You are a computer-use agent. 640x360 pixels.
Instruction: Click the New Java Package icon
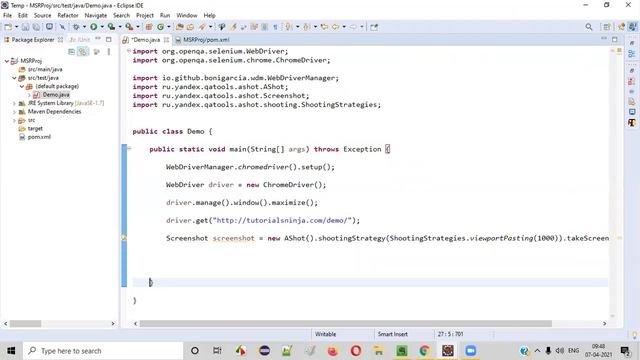click(149, 27)
